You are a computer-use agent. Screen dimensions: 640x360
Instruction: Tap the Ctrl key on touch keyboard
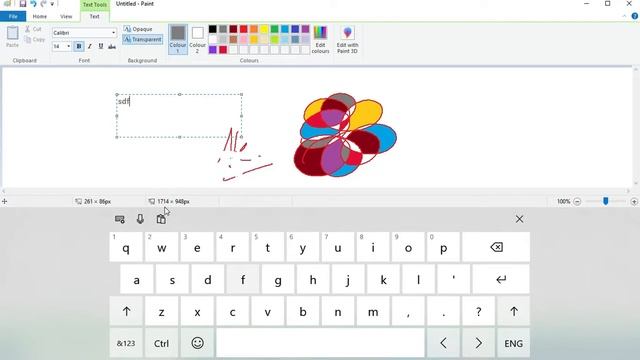click(x=162, y=343)
